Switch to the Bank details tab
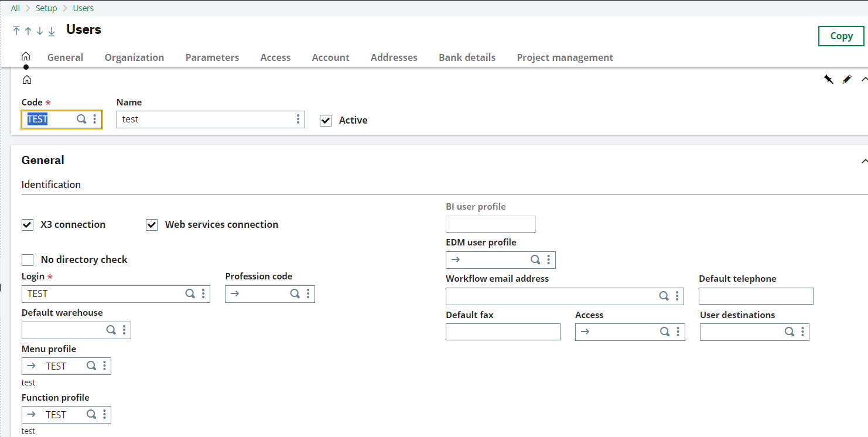868x437 pixels. 467,57
